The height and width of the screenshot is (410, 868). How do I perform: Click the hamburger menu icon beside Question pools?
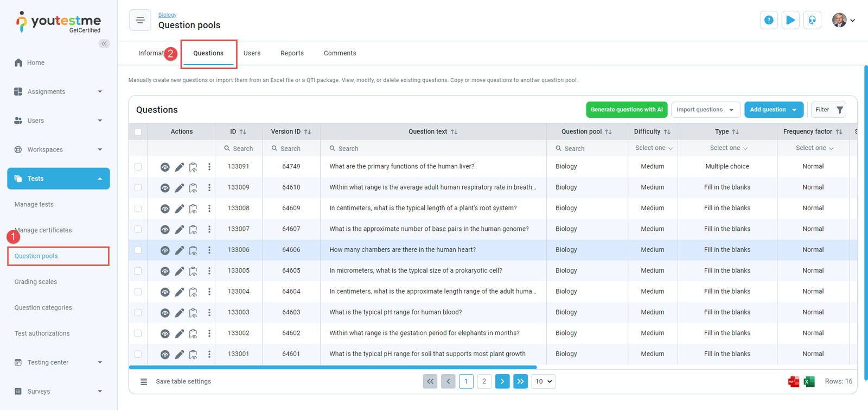coord(140,20)
